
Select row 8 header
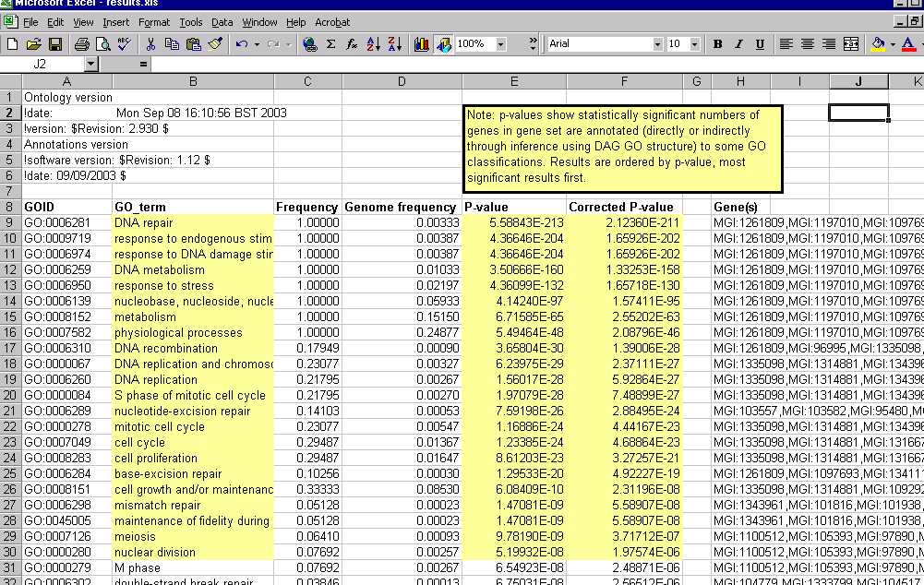click(x=9, y=207)
